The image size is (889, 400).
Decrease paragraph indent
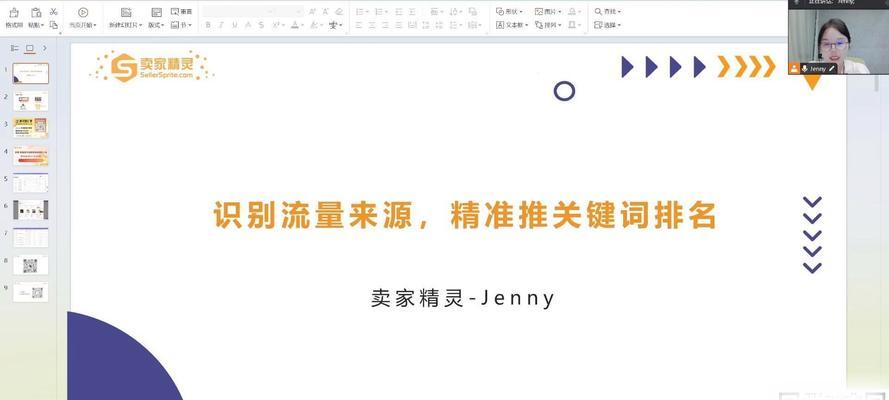[x=399, y=11]
